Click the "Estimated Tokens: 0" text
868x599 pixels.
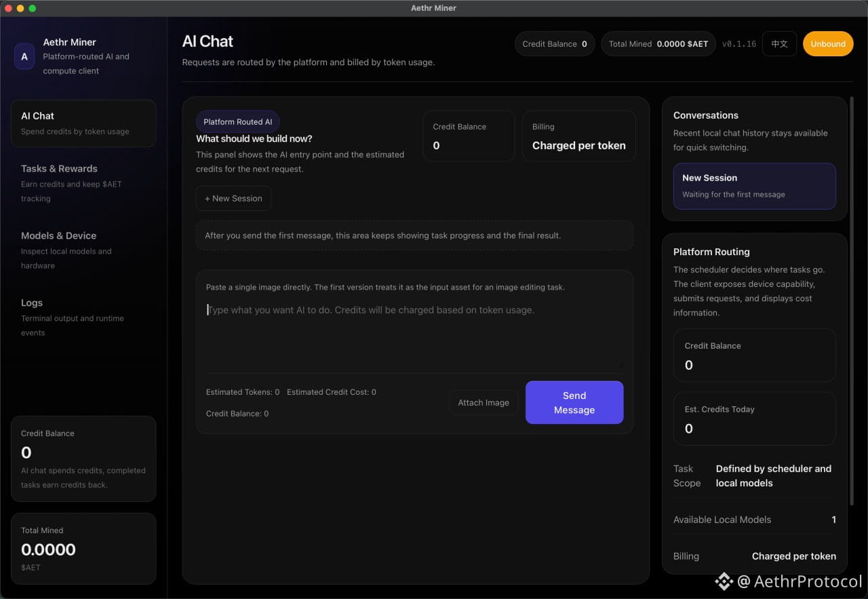243,392
